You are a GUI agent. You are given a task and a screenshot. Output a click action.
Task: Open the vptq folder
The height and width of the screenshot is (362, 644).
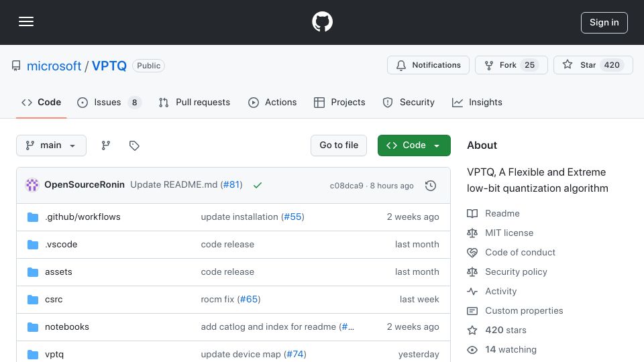coord(54,354)
